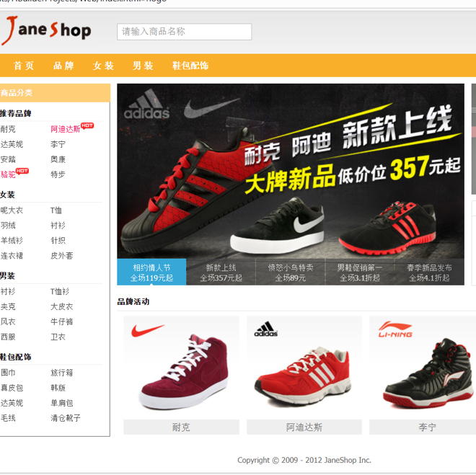The height and width of the screenshot is (475, 476).
Task: Open the 李宁 brand link in sidebar
Action: point(58,144)
